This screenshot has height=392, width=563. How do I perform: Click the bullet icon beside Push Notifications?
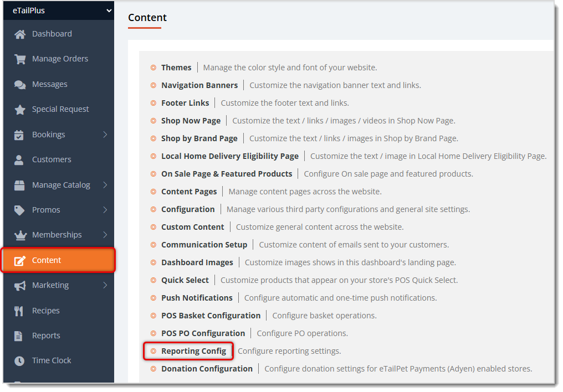[x=153, y=298]
